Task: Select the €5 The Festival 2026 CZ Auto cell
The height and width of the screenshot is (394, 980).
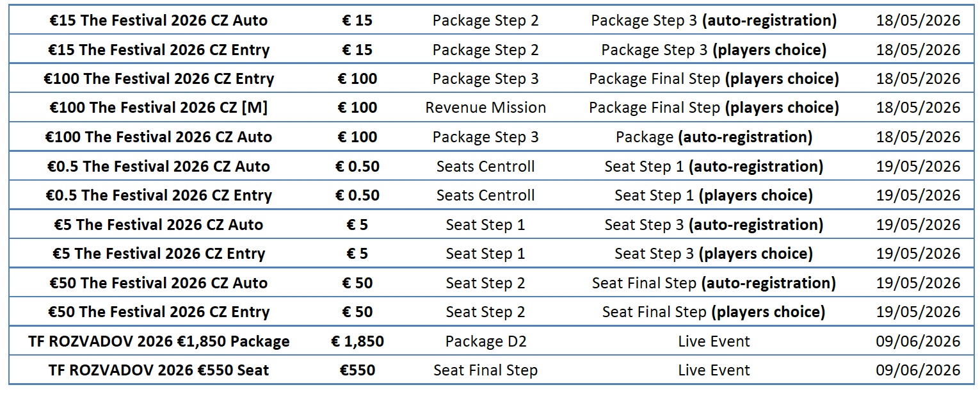Action: (x=159, y=225)
